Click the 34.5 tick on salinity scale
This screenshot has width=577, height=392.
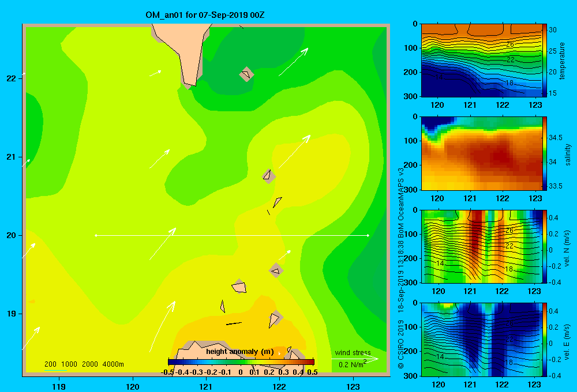(x=555, y=138)
